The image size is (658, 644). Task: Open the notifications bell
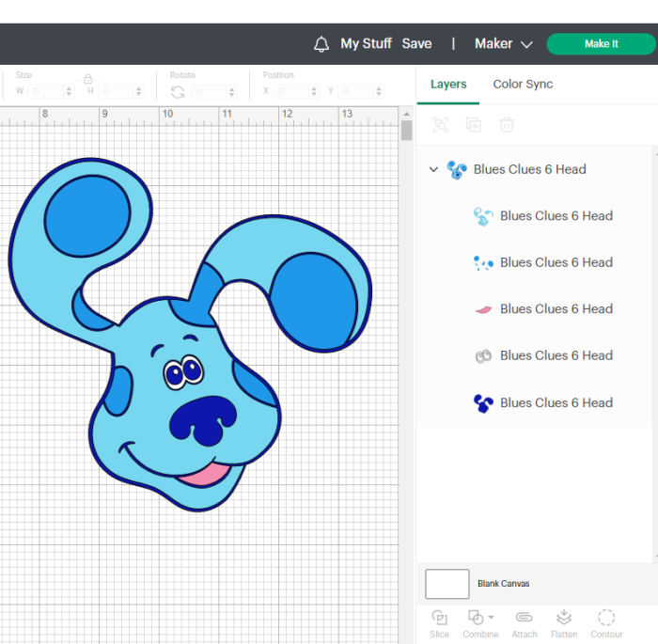[x=321, y=44]
